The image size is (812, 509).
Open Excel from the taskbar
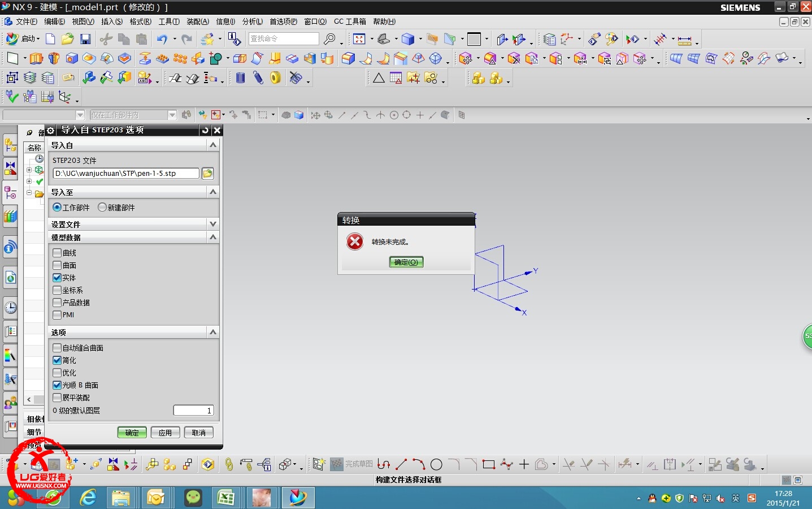tap(225, 498)
